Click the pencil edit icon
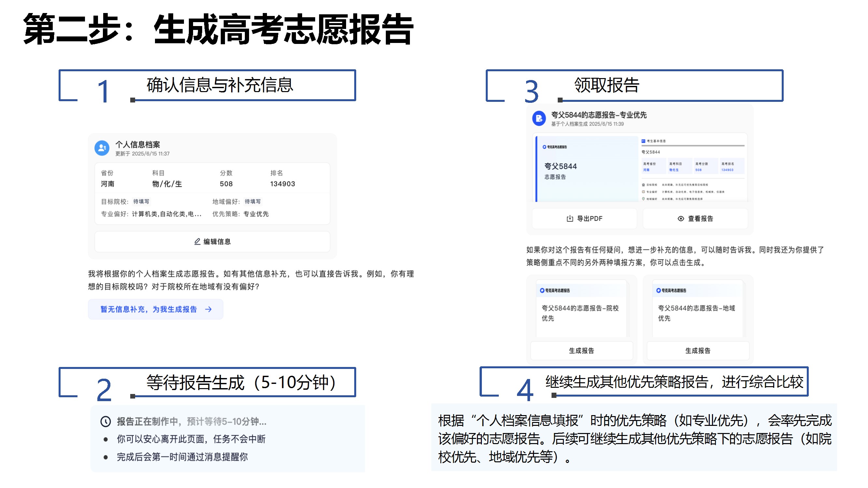 point(197,241)
